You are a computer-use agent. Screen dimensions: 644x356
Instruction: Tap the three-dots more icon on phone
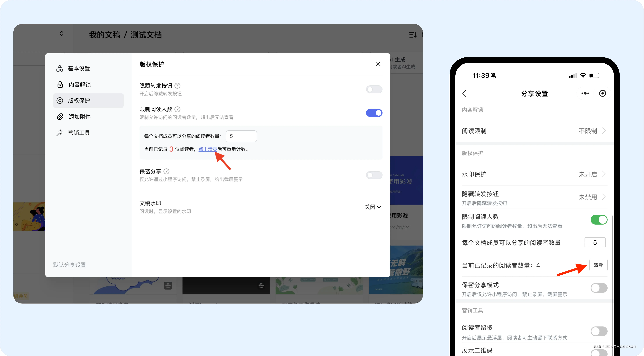(x=585, y=93)
